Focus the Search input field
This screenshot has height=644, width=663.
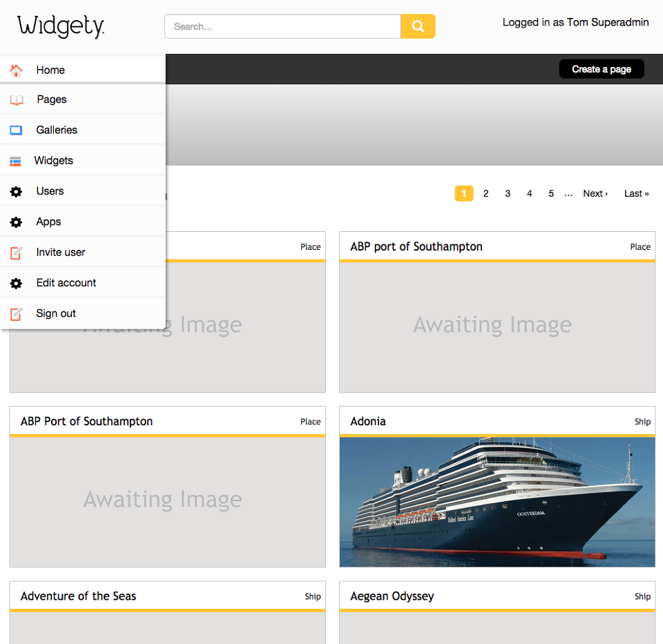282,26
